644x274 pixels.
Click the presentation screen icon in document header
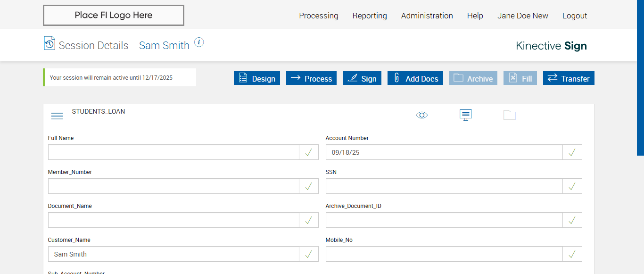(466, 115)
